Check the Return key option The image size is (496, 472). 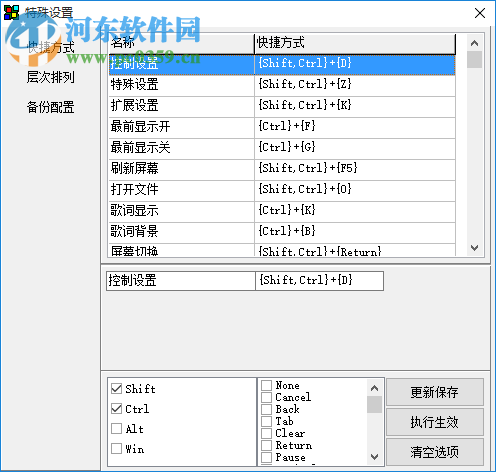click(x=266, y=445)
